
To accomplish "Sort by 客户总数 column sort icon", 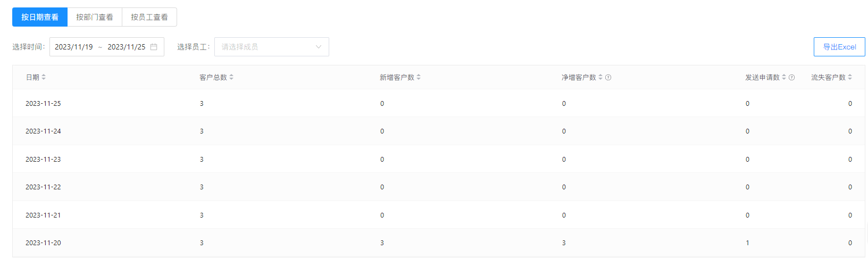I will (x=231, y=77).
